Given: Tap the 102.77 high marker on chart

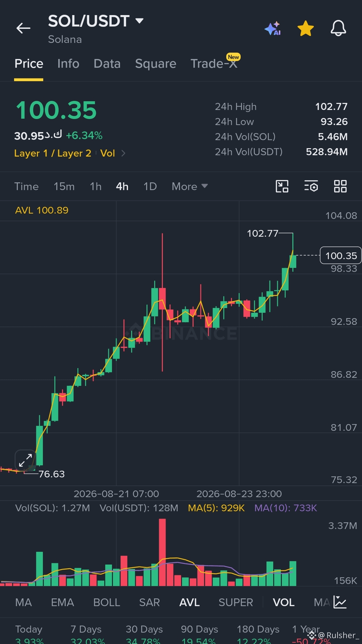Looking at the screenshot, I should pos(262,233).
